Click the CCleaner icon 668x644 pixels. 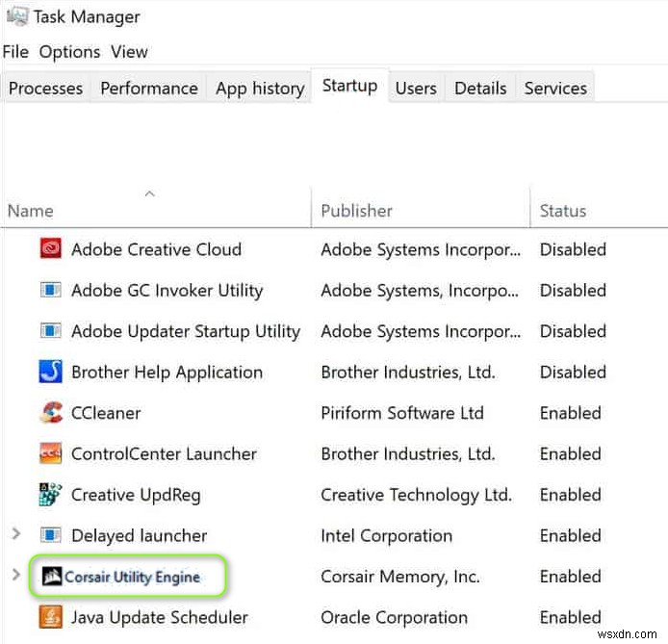click(x=51, y=412)
